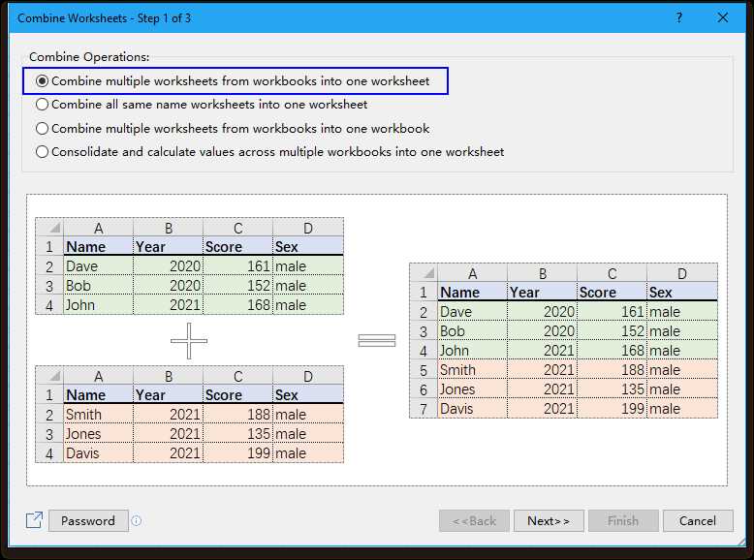The width and height of the screenshot is (754, 560).
Task: Click the 'Combine Operations:' label
Action: tap(89, 57)
